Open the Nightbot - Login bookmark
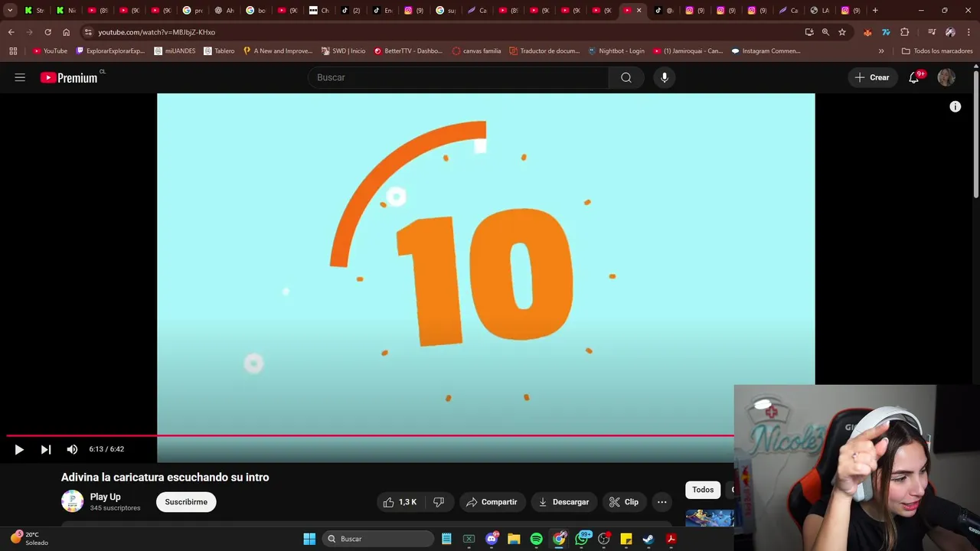The height and width of the screenshot is (551, 980). click(616, 51)
